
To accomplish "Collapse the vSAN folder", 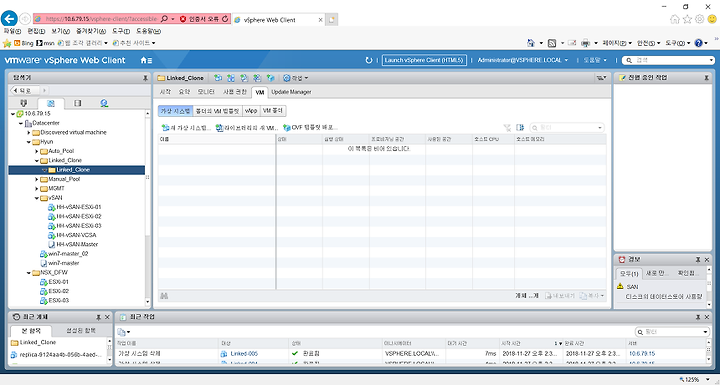I will coord(37,198).
